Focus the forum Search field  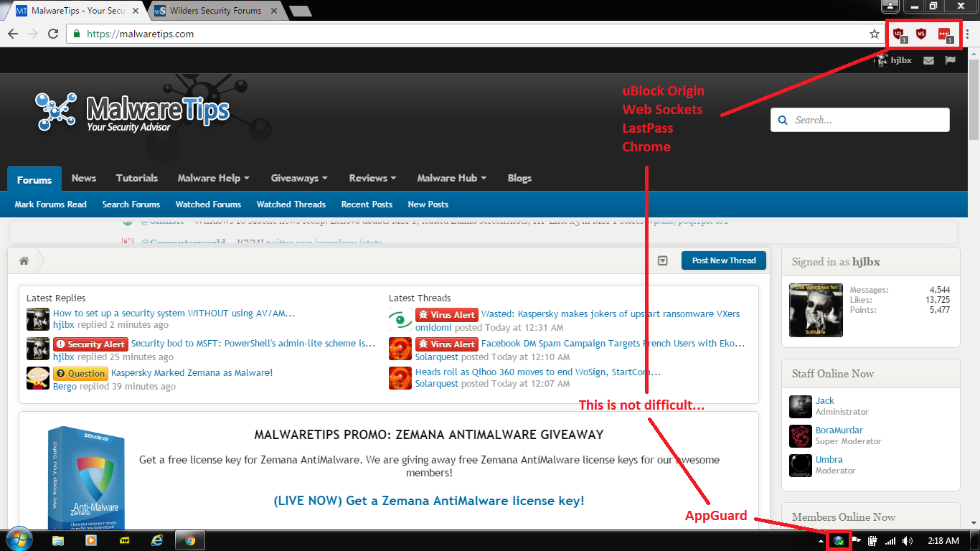[859, 120]
